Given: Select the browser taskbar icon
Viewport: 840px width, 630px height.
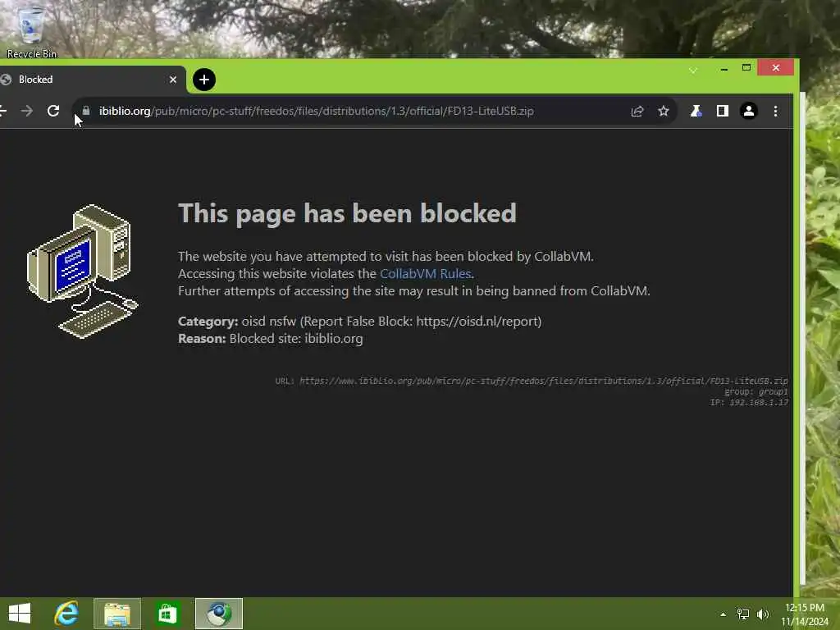Looking at the screenshot, I should coord(218,614).
